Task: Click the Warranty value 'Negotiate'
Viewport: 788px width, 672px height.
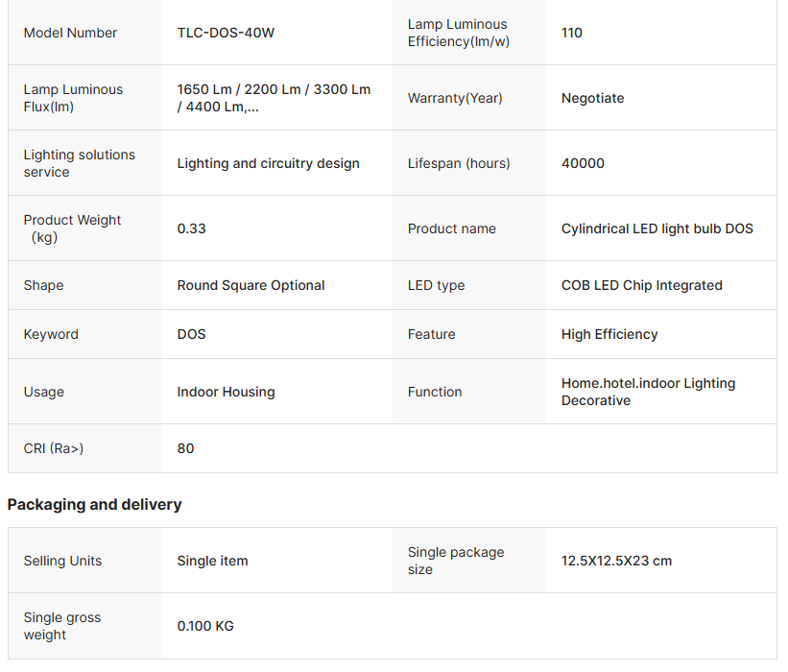Action: tap(592, 98)
